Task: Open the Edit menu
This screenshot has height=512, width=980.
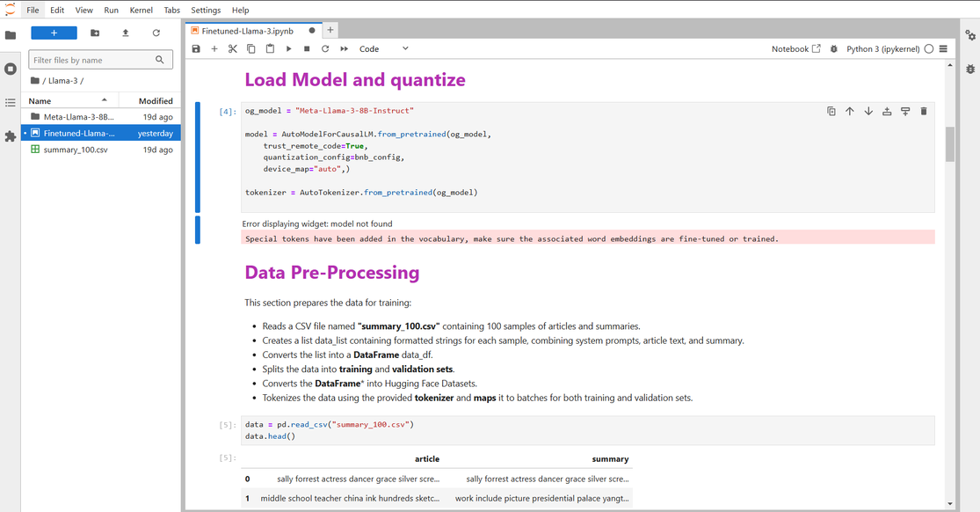Action: point(57,10)
